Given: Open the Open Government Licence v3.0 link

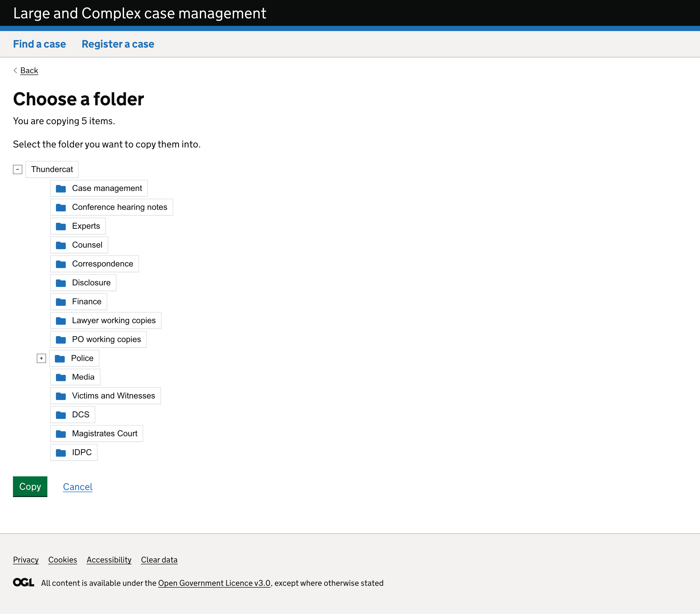Looking at the screenshot, I should (x=214, y=583).
